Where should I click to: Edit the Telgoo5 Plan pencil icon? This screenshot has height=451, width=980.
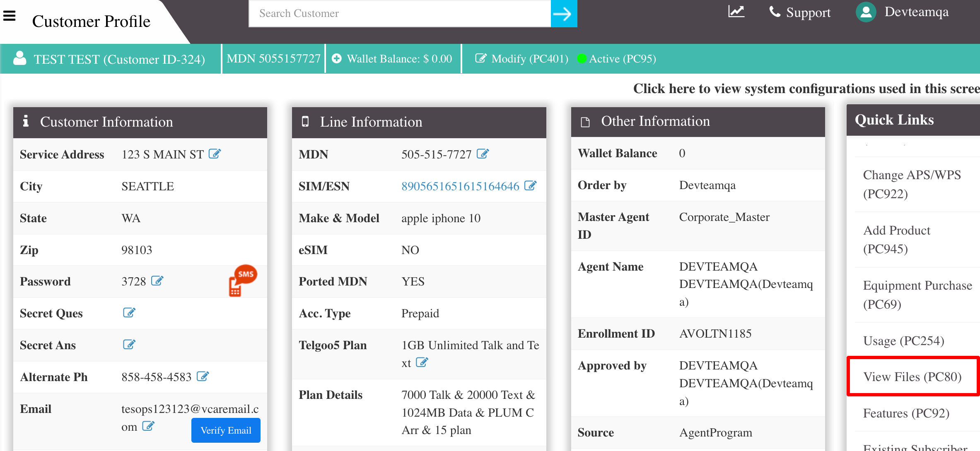click(422, 362)
